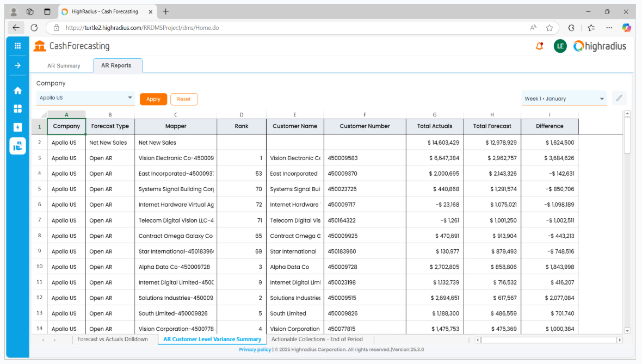Click total forecast value $ 879,493
642x364 pixels.
tap(492, 251)
